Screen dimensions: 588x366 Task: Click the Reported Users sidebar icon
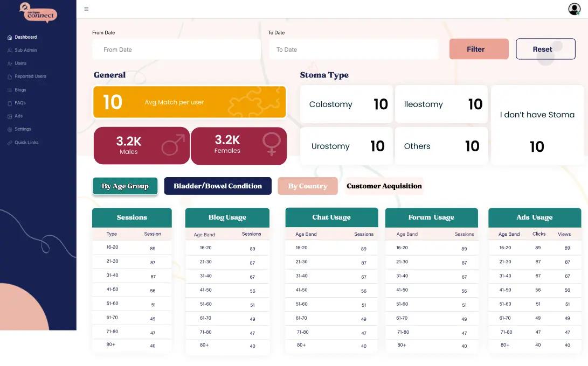pyautogui.click(x=10, y=77)
